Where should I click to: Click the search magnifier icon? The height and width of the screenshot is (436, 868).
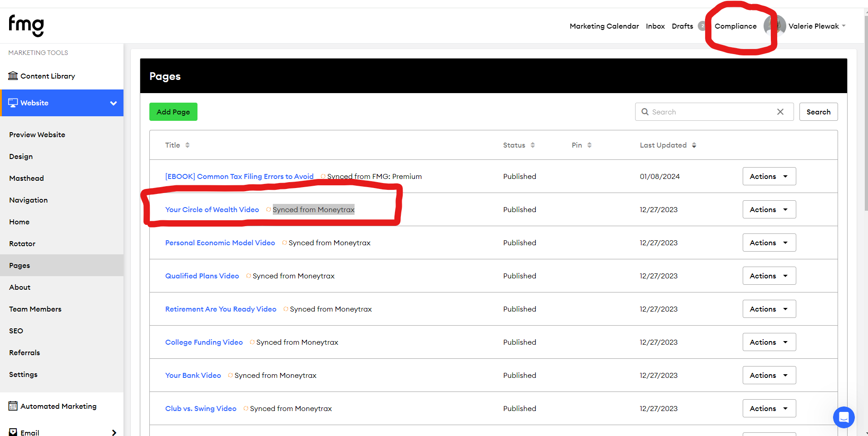click(x=645, y=112)
